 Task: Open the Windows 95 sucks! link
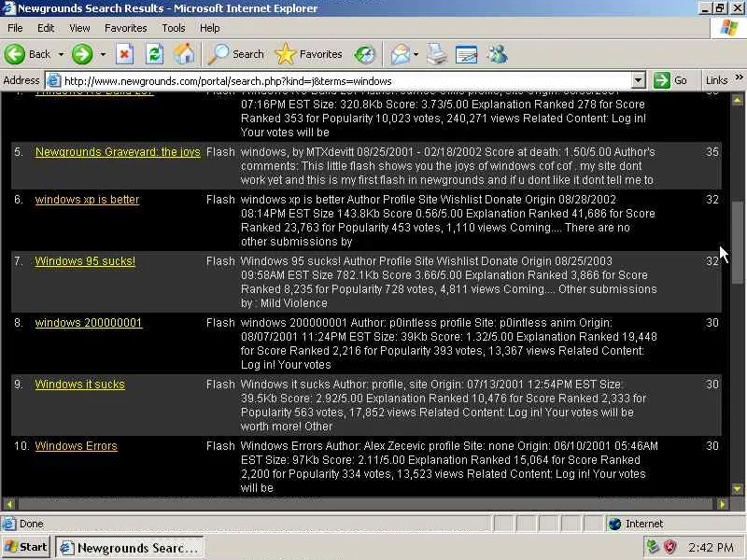[85, 261]
